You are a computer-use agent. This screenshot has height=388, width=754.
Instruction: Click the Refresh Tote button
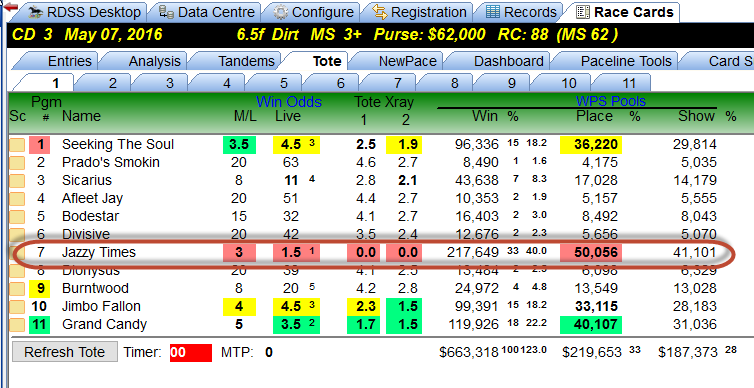[x=64, y=352]
